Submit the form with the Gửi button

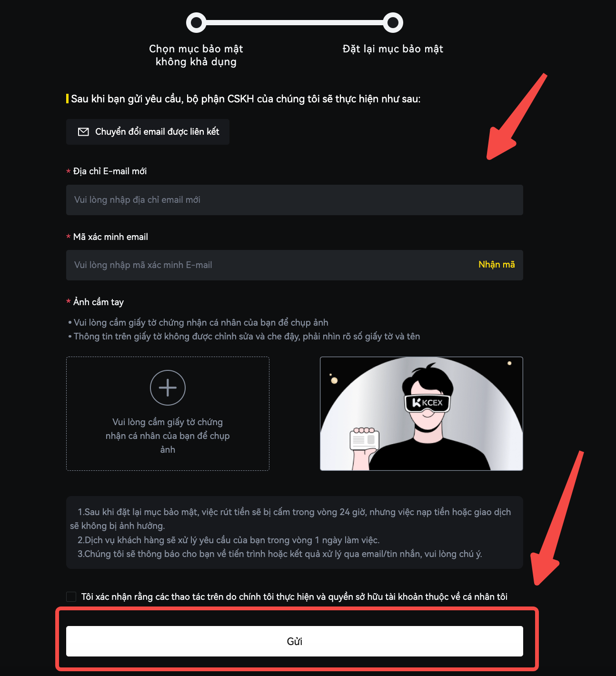[x=295, y=641]
